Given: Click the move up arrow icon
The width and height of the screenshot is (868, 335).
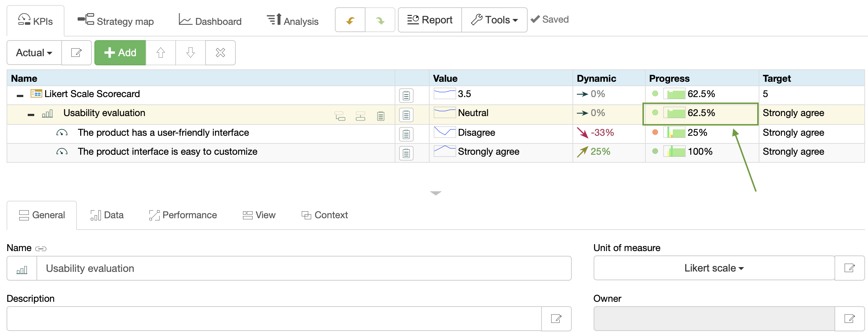Looking at the screenshot, I should coord(161,53).
